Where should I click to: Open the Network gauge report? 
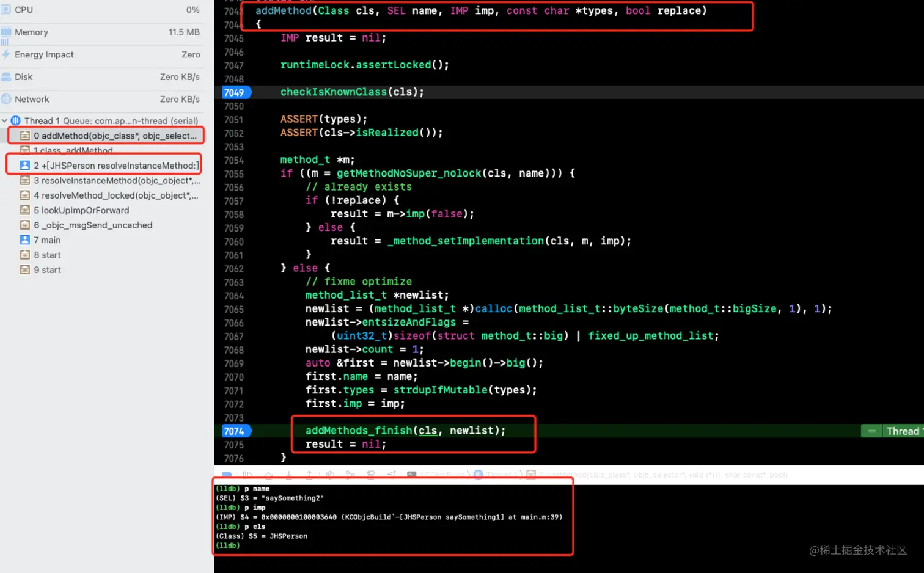click(101, 99)
